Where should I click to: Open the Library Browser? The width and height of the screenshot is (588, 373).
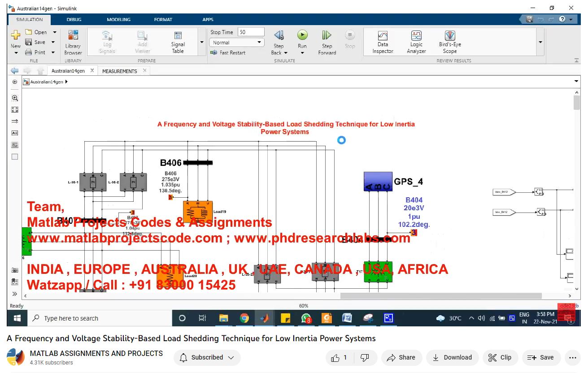[x=73, y=42]
